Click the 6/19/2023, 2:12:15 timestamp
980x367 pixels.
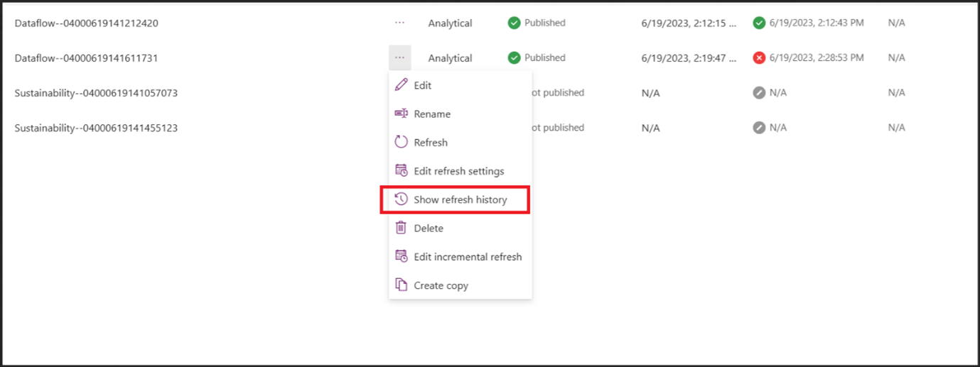689,23
